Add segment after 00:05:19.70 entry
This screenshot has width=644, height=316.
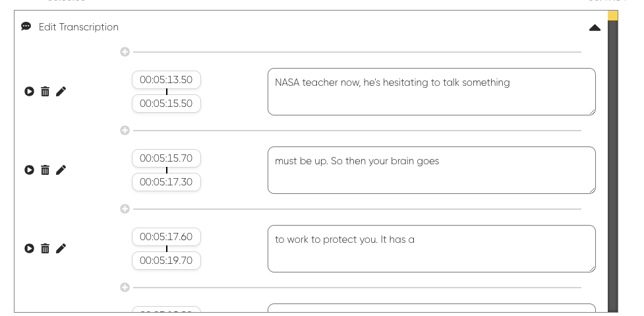[x=125, y=288]
